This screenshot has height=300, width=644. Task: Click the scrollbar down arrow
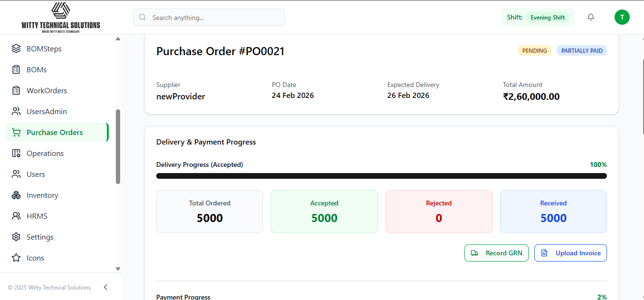click(117, 269)
